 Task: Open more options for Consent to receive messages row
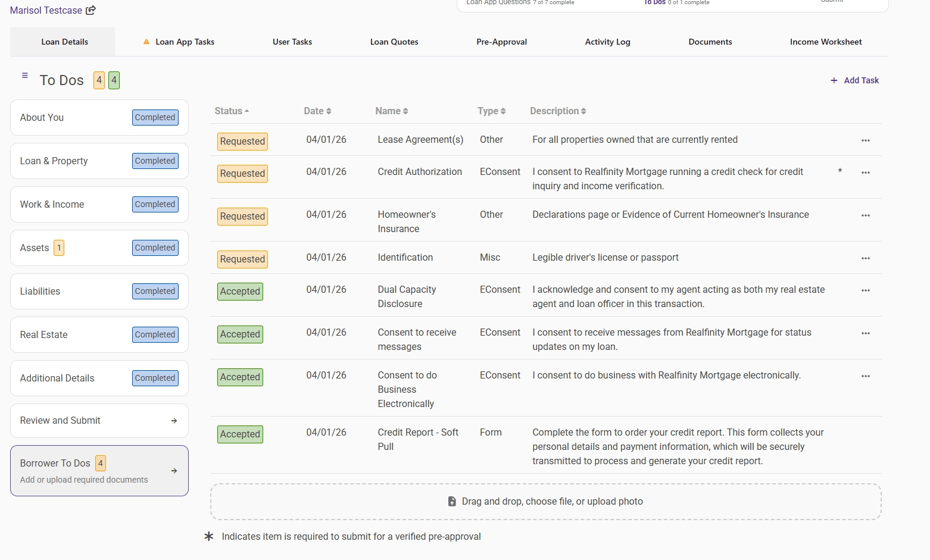pos(866,333)
